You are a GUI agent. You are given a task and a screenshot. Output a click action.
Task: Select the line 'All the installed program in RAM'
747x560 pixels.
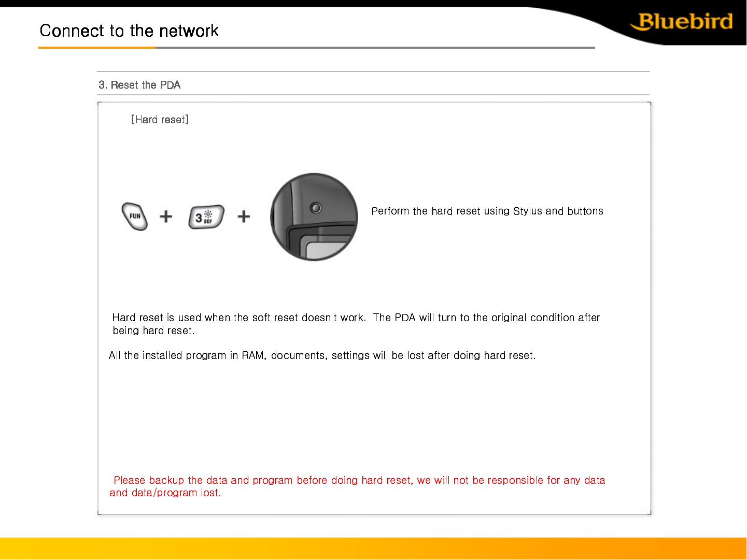(x=322, y=355)
